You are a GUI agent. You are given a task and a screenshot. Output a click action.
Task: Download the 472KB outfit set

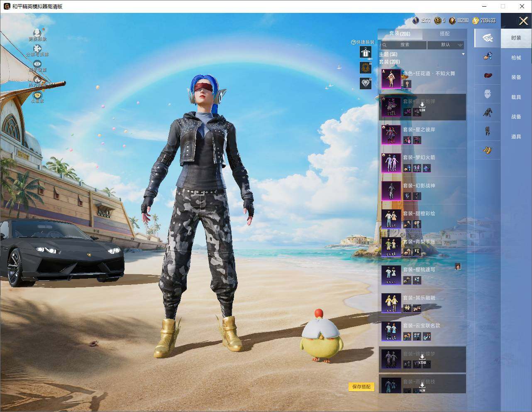pyautogui.click(x=422, y=359)
